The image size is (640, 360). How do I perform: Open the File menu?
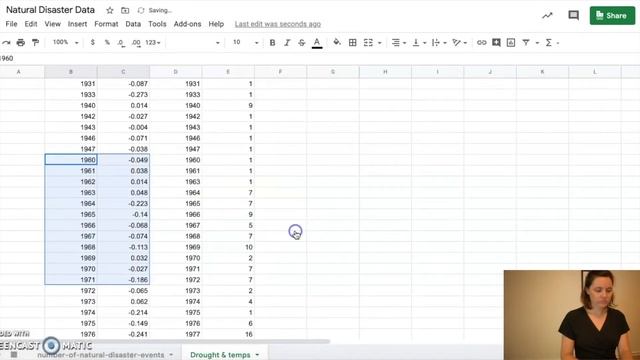click(x=11, y=24)
